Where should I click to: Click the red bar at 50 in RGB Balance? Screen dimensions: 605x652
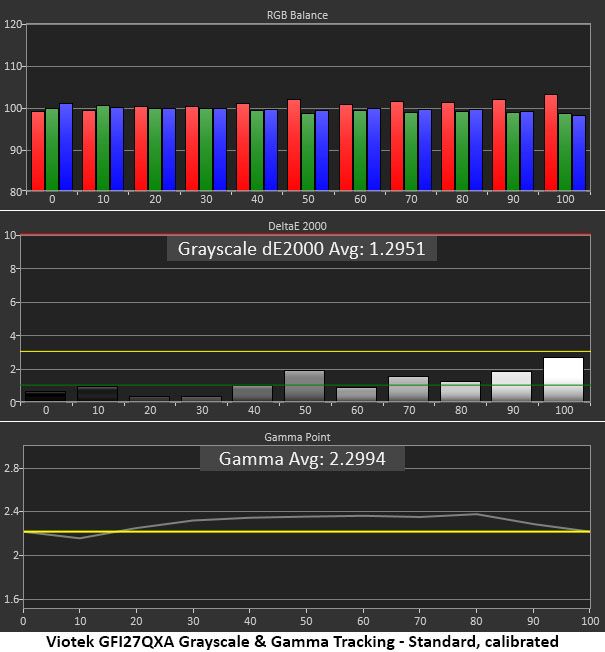click(x=294, y=145)
